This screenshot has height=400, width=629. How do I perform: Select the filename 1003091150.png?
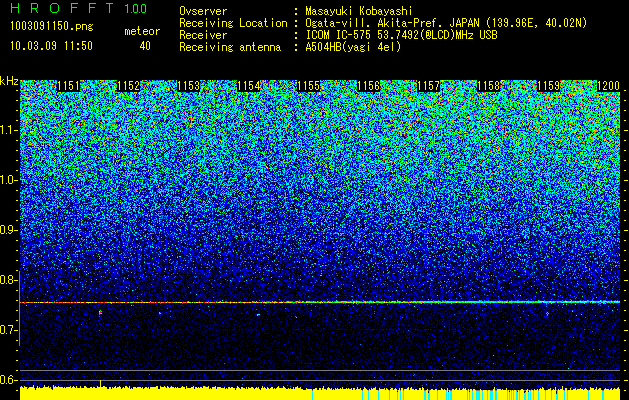tap(52, 27)
